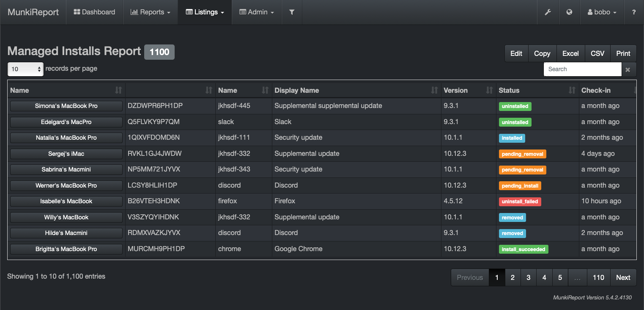Sort the unlabeled serial number column
This screenshot has width=644, height=310.
(208, 90)
